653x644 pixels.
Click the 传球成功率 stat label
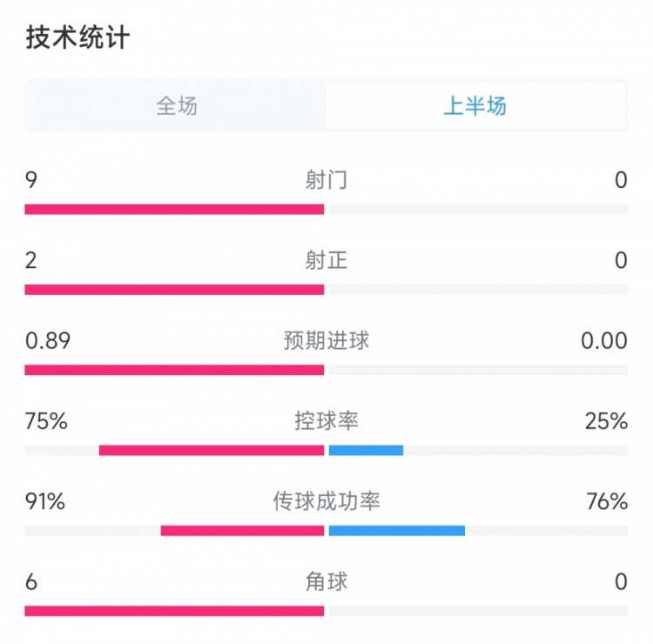(x=326, y=501)
